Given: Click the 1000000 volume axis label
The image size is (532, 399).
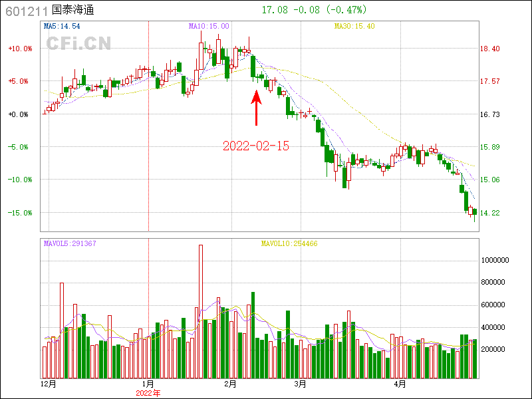Looking at the screenshot, I should point(496,261).
